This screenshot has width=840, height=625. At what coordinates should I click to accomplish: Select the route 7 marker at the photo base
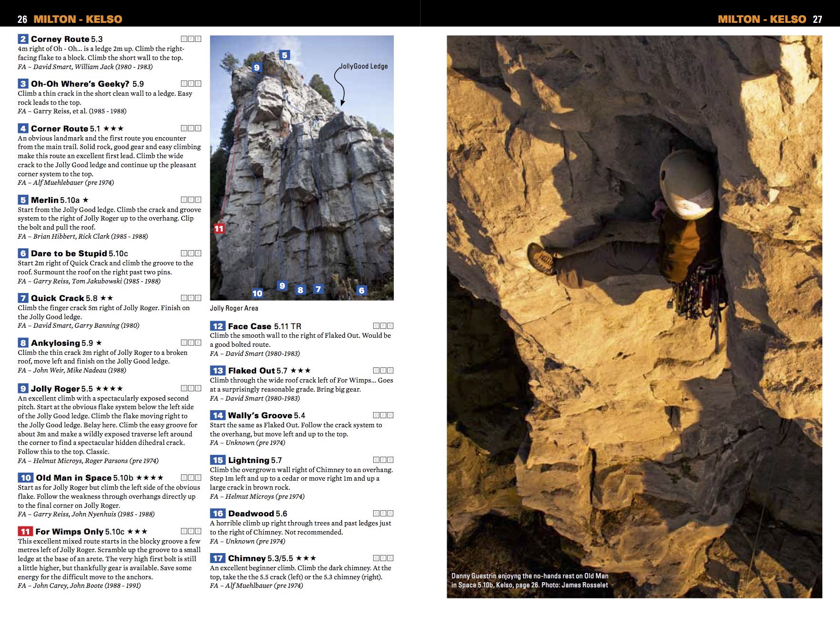coord(318,289)
